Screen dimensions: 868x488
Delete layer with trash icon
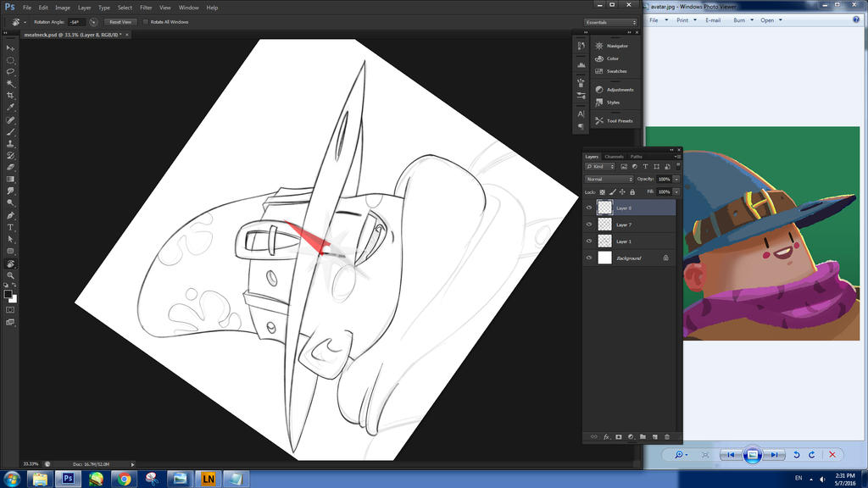(x=667, y=436)
